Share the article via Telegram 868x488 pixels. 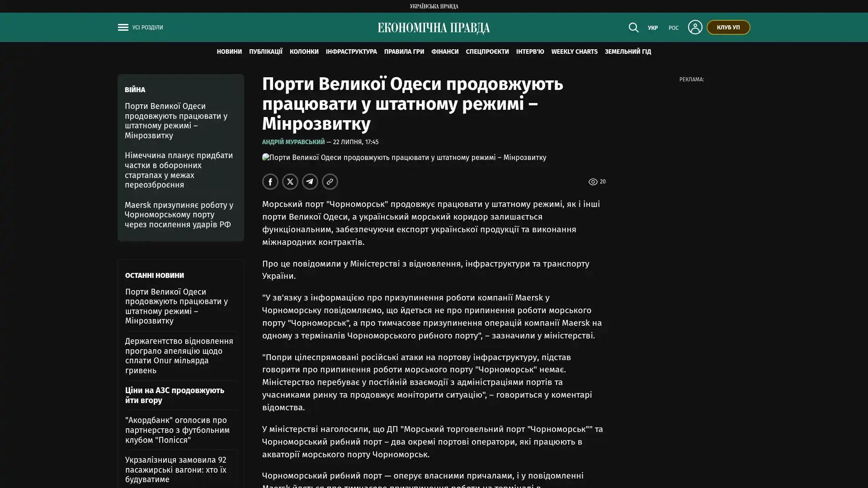(x=310, y=182)
